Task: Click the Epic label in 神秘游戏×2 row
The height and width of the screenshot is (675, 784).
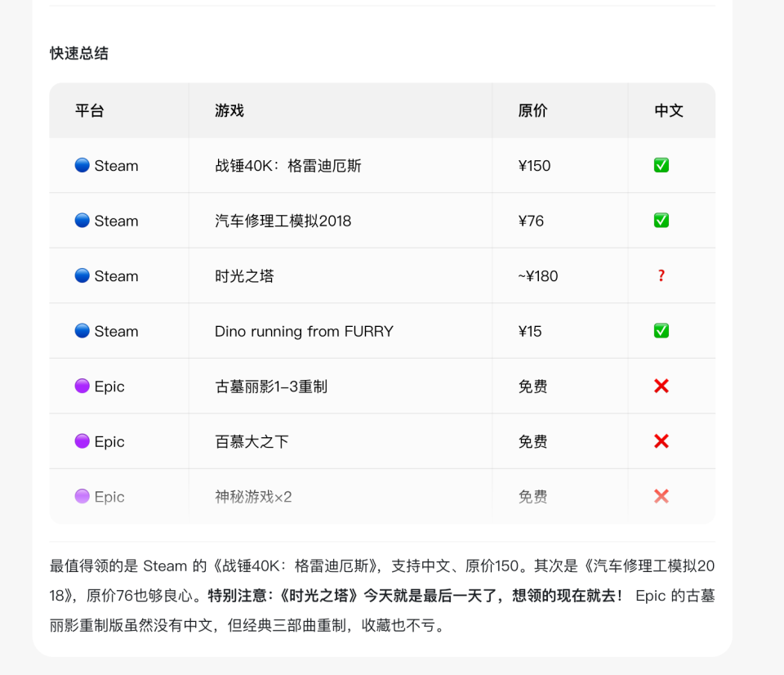Action: coord(109,497)
